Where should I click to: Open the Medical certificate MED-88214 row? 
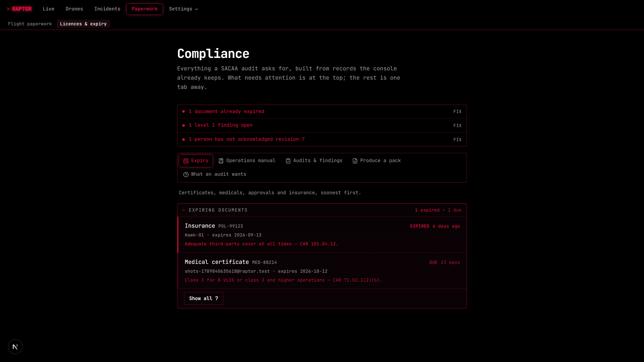pos(322,271)
